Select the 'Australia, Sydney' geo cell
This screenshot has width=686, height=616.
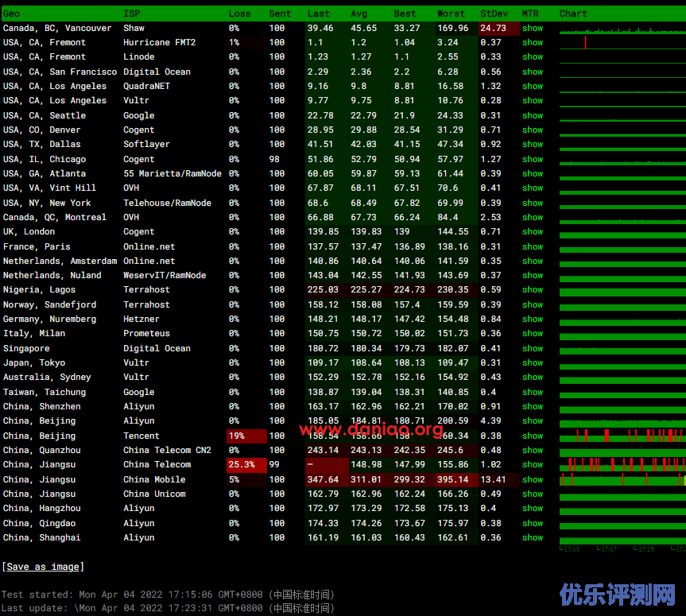pos(47,377)
